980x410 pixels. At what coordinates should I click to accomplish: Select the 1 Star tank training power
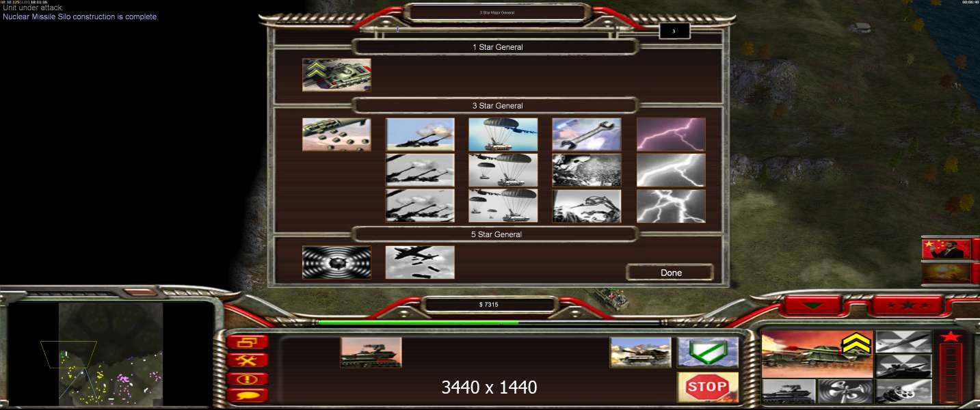(x=336, y=74)
